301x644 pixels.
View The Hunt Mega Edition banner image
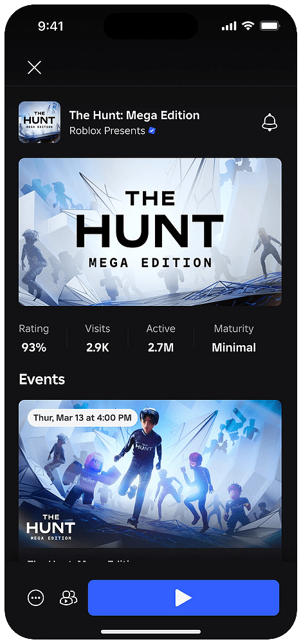coord(150,232)
